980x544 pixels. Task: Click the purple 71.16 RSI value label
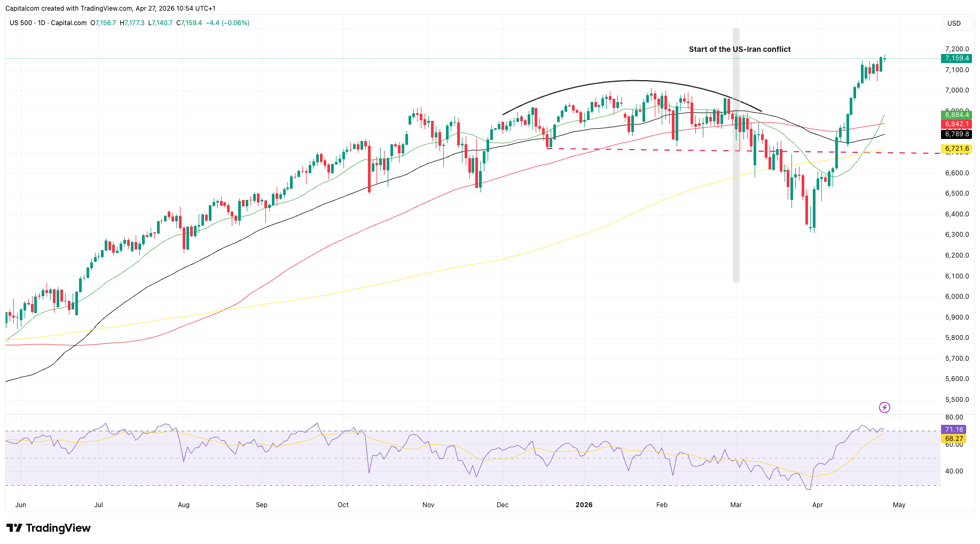click(x=954, y=430)
